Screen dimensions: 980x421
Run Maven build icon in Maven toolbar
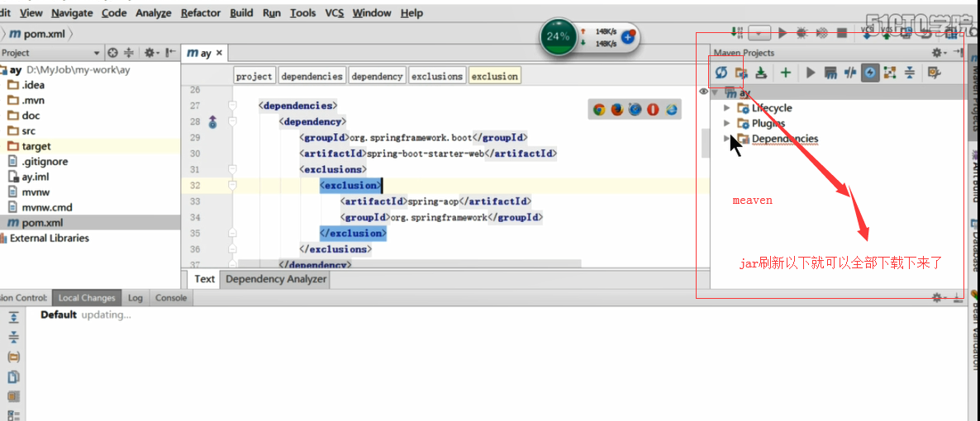point(811,73)
